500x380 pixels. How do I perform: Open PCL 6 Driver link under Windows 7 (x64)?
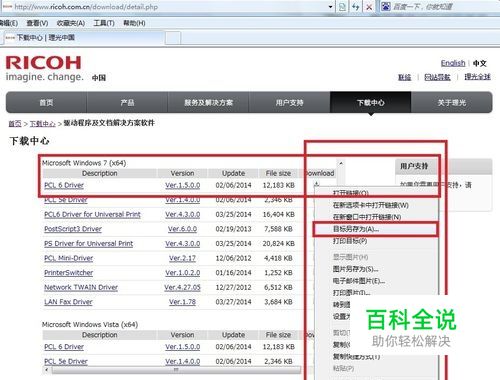[64, 185]
